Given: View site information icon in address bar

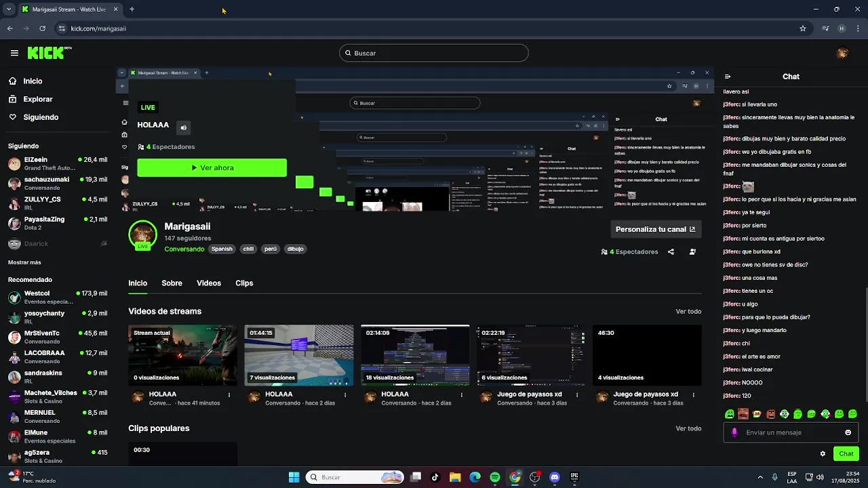Looking at the screenshot, I should pos(62,28).
